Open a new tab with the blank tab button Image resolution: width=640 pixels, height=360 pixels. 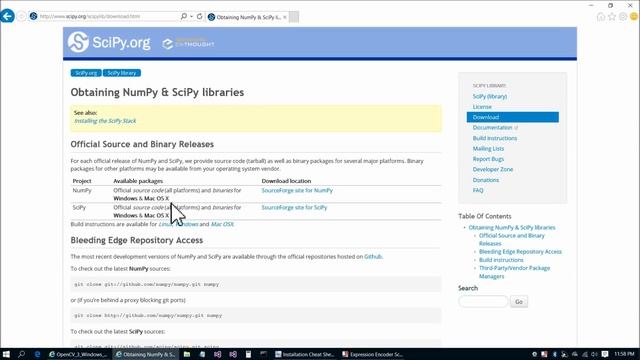click(x=294, y=17)
